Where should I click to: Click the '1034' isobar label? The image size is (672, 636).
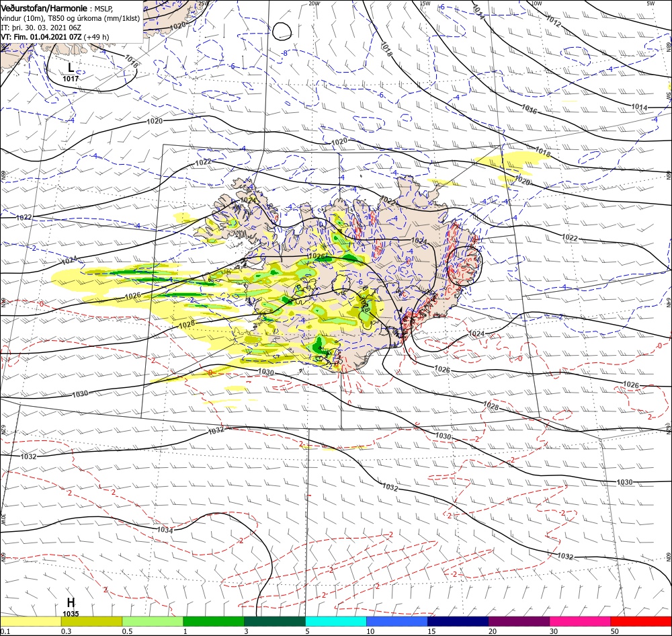(x=165, y=530)
